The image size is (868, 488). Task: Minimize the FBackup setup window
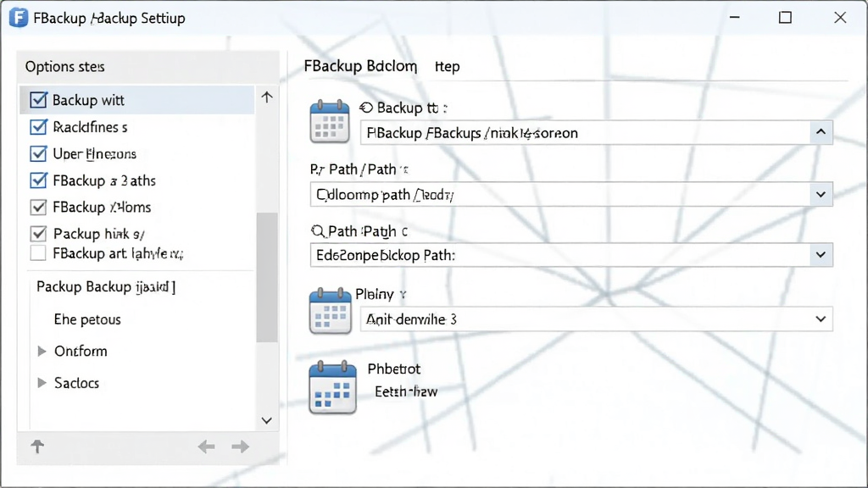[x=735, y=17]
